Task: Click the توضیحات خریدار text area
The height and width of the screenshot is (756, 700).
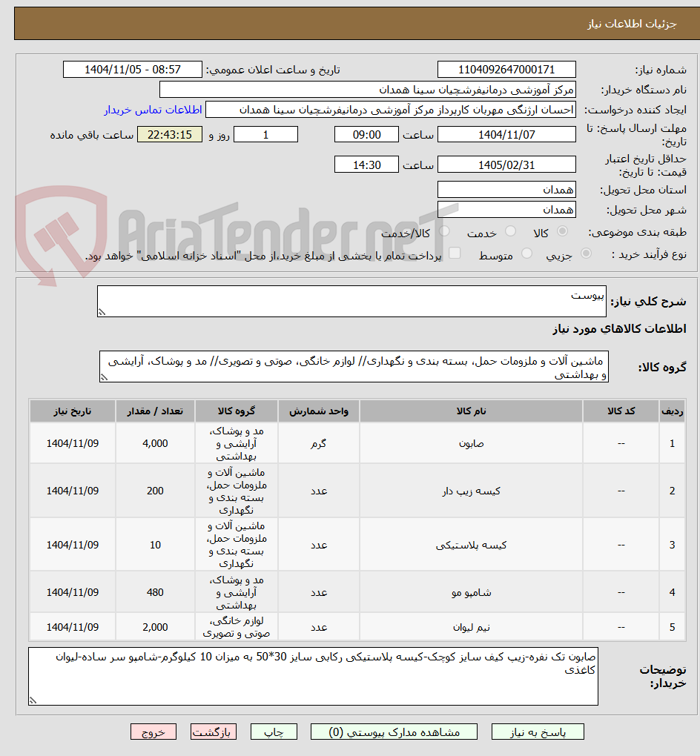Action: [313, 677]
